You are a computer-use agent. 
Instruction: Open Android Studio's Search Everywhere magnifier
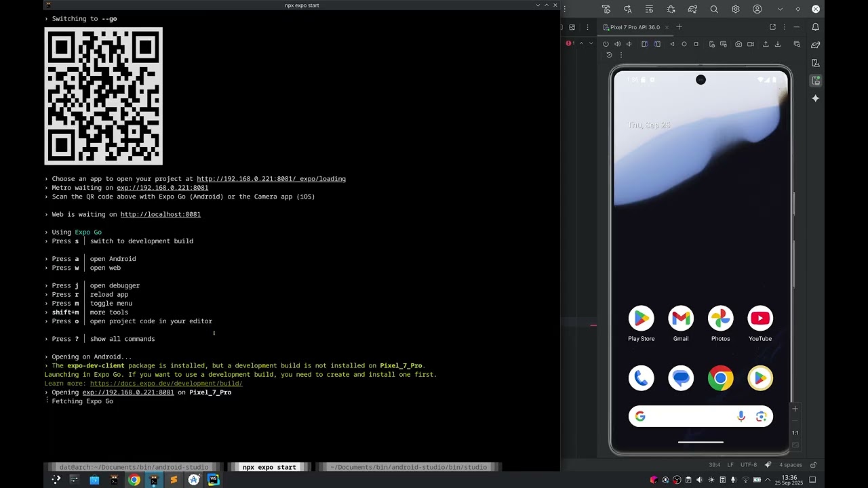pos(714,9)
